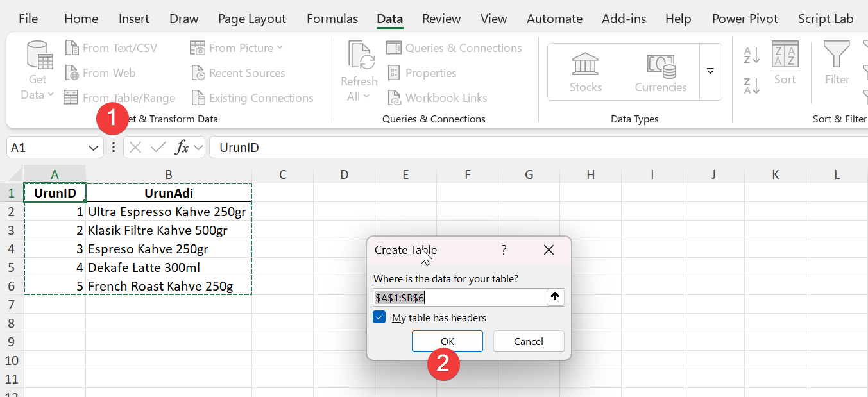Expand the Data Types gallery arrow
Image resolution: width=868 pixels, height=397 pixels.
(710, 71)
